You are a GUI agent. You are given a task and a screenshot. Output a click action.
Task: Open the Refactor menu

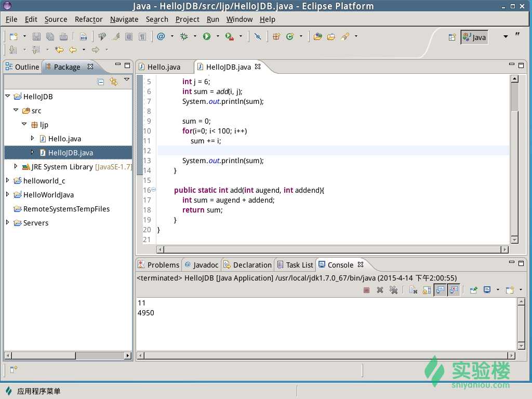coord(88,19)
